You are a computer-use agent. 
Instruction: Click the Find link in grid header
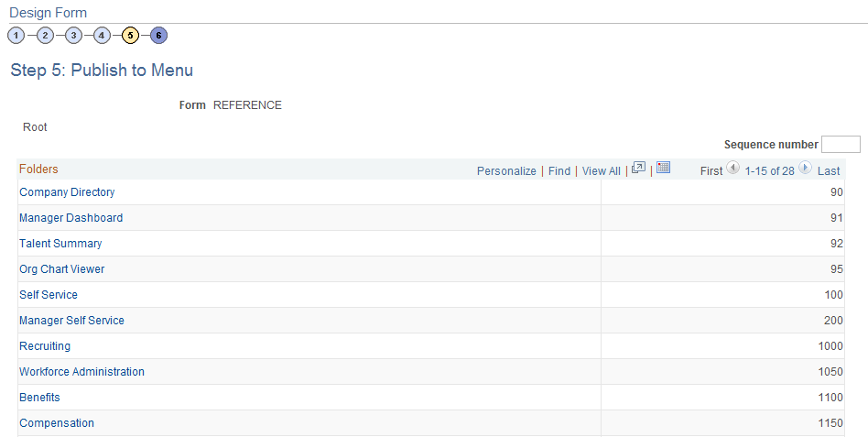[559, 171]
